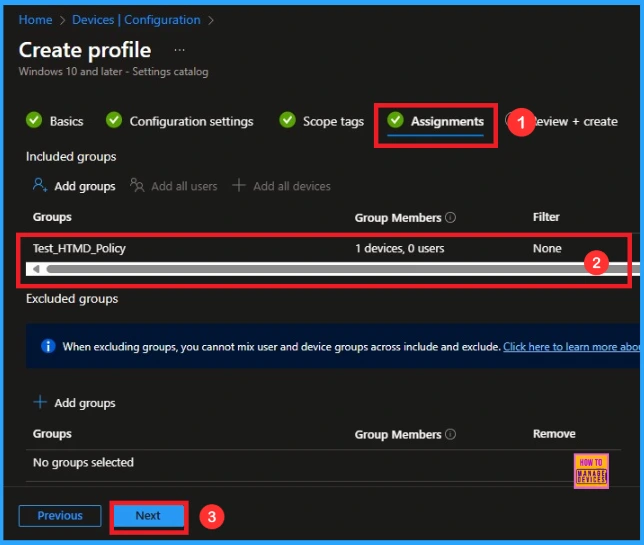The image size is (644, 545).
Task: Click the plus icon beside excluded Add groups
Action: click(x=40, y=402)
